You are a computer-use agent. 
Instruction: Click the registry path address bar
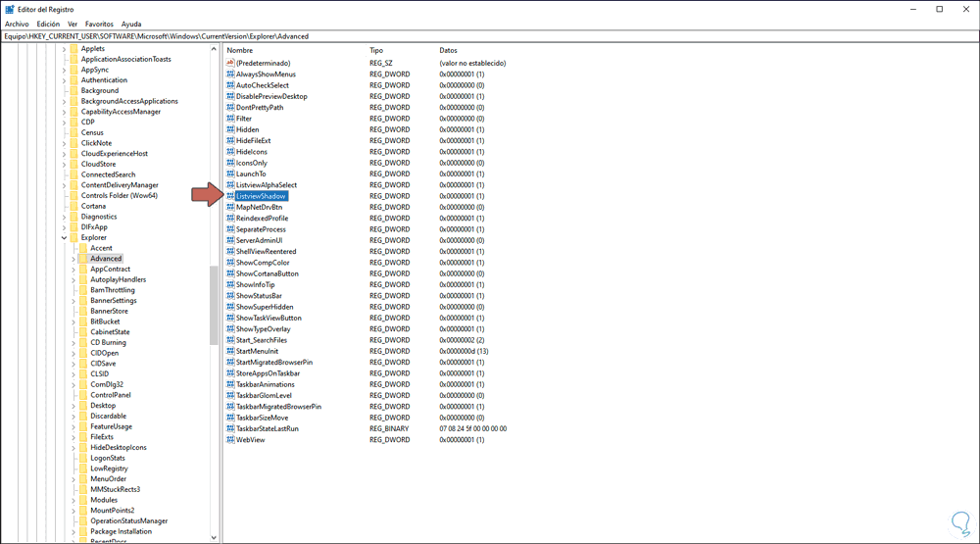tap(490, 36)
